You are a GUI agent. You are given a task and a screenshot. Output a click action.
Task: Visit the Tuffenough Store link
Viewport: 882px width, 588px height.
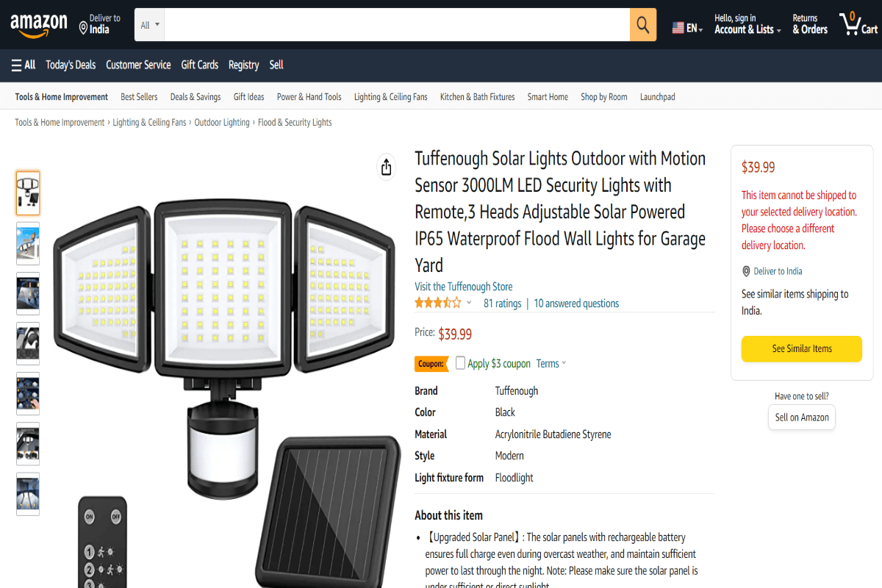click(x=463, y=287)
